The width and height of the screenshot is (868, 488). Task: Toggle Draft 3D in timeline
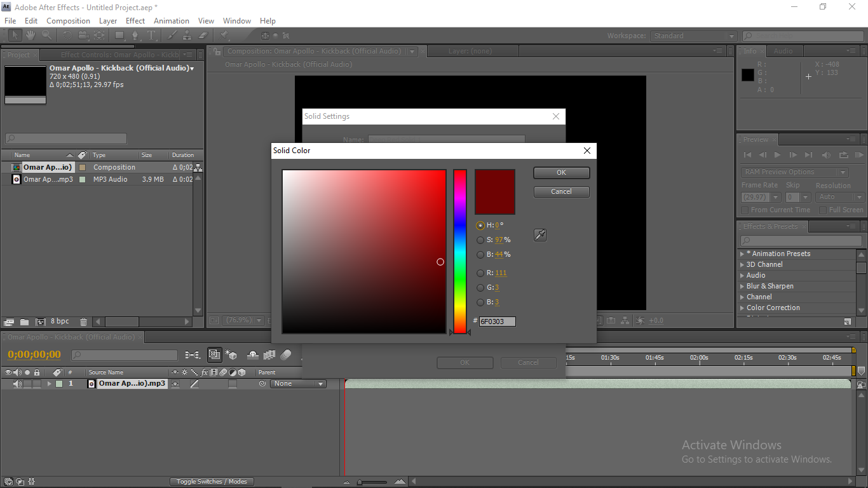coord(231,355)
